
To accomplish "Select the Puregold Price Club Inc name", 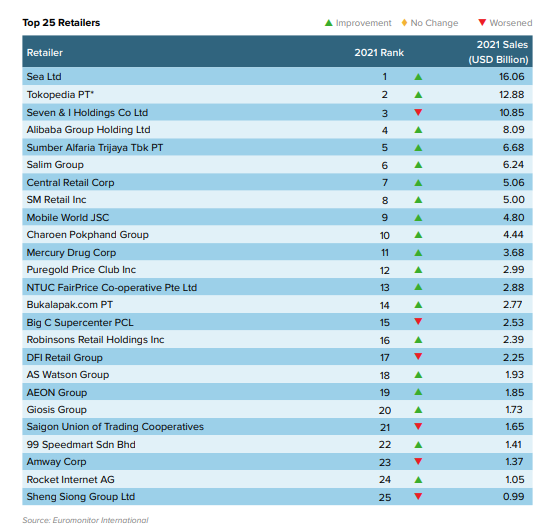I will (x=81, y=270).
